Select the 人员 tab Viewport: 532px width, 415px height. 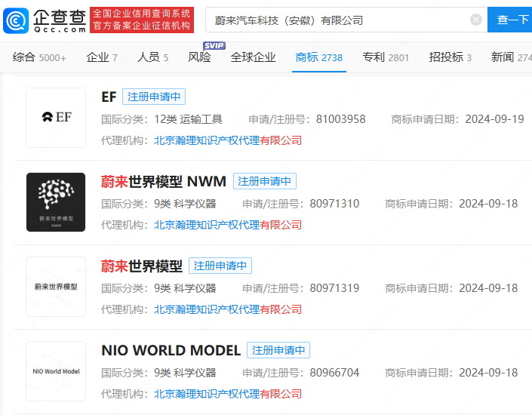[x=152, y=57]
